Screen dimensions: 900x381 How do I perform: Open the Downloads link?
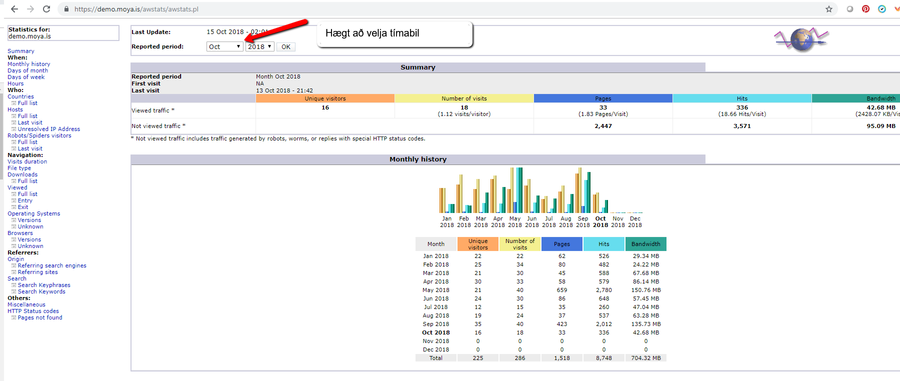(x=22, y=174)
